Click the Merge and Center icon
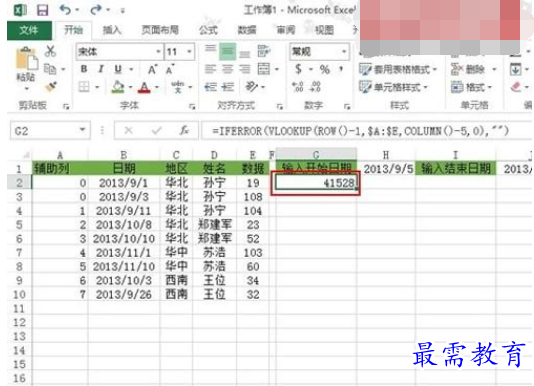534x386 pixels. [x=264, y=69]
